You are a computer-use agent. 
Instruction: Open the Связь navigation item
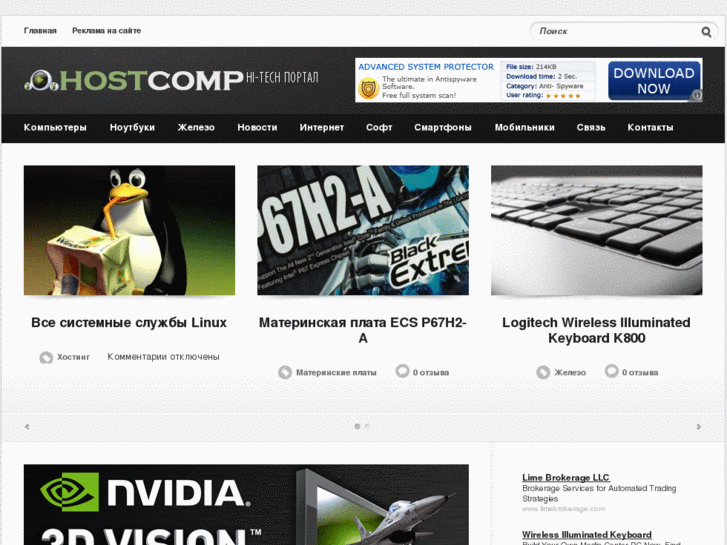click(x=591, y=128)
